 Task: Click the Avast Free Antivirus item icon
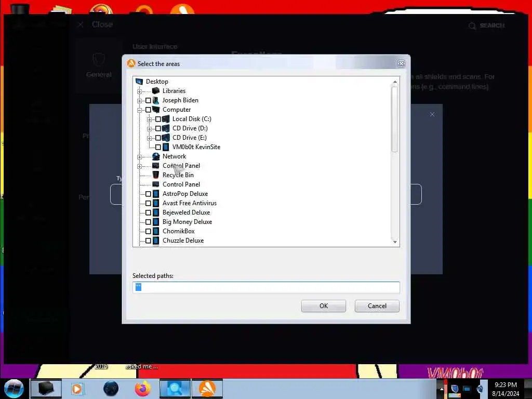click(156, 203)
